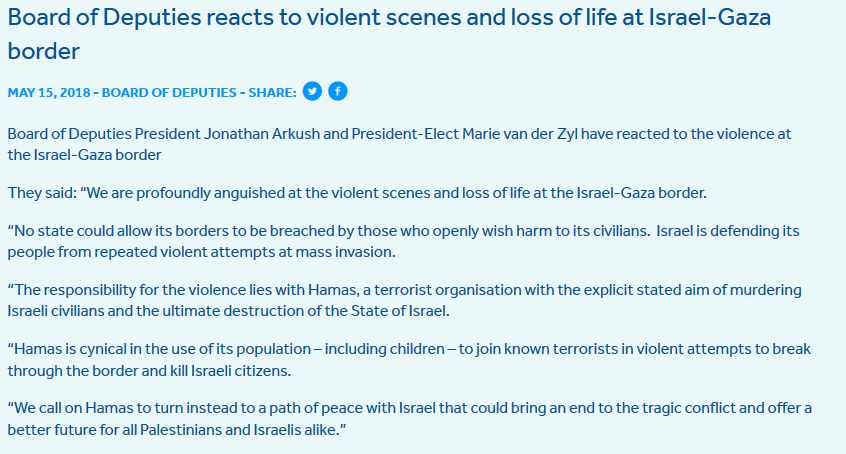
Task: Click the SHARE: label text
Action: 272,92
